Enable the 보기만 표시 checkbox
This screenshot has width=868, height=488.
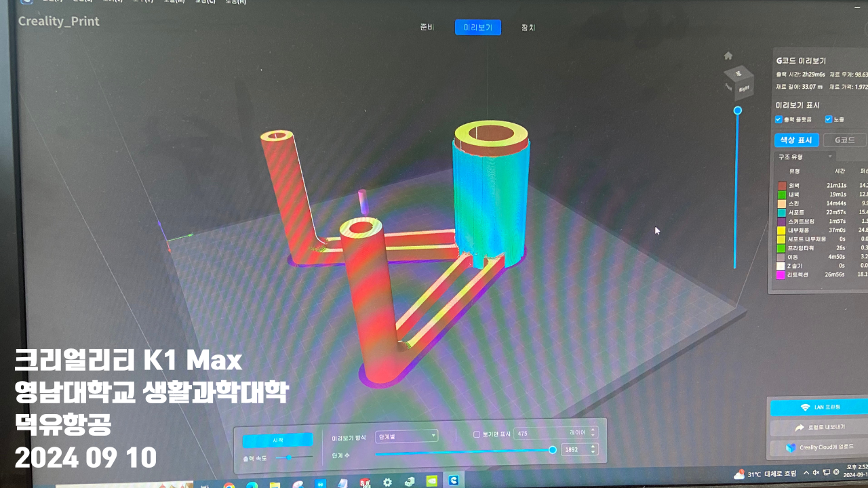[477, 434]
